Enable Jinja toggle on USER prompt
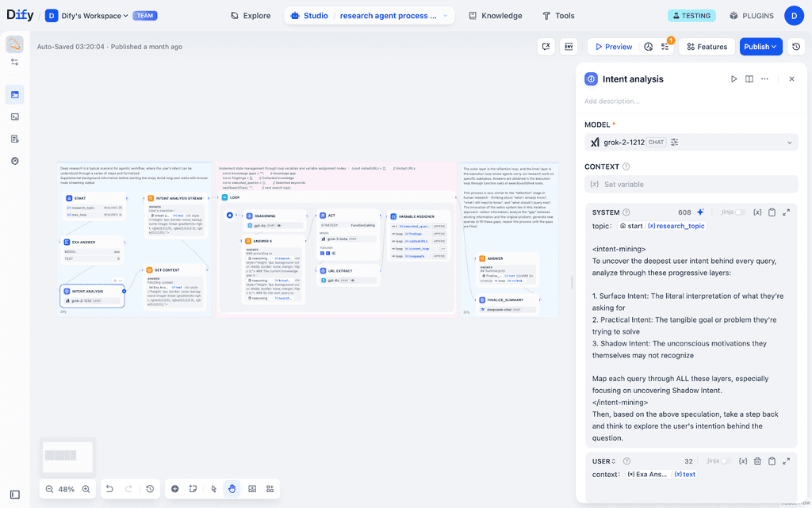This screenshot has width=812, height=508. (724, 460)
